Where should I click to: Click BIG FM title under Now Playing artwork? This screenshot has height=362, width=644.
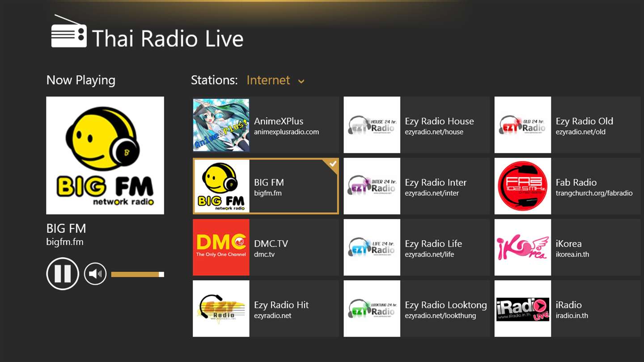pyautogui.click(x=66, y=228)
